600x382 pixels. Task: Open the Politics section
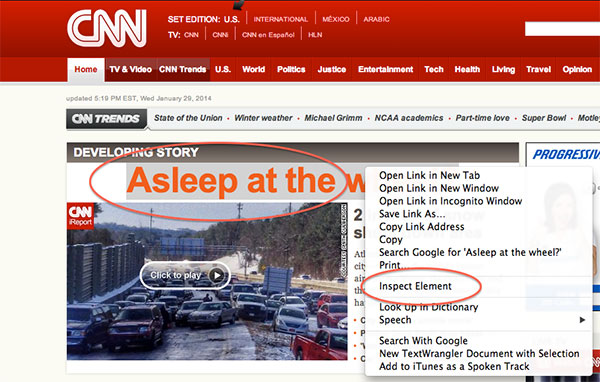click(291, 70)
